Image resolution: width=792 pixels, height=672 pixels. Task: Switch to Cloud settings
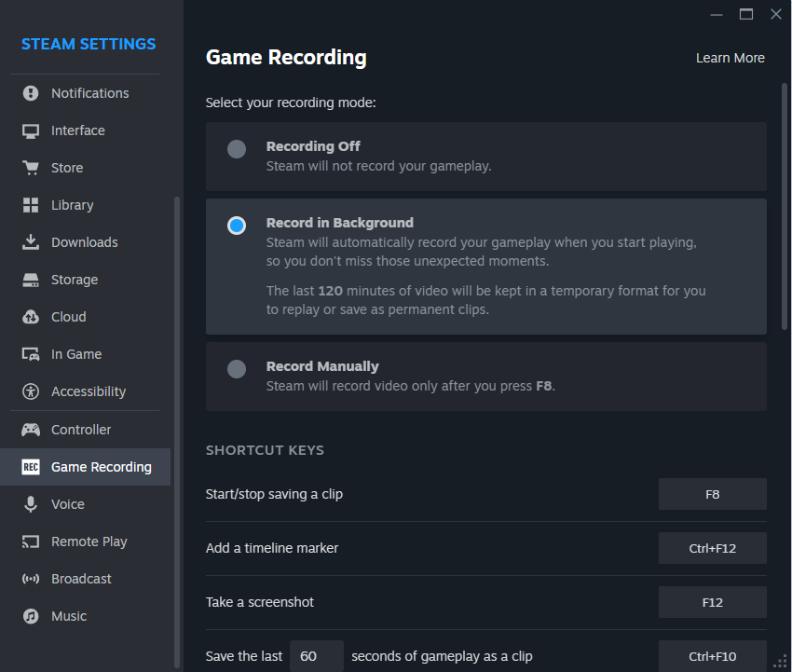tap(86, 317)
